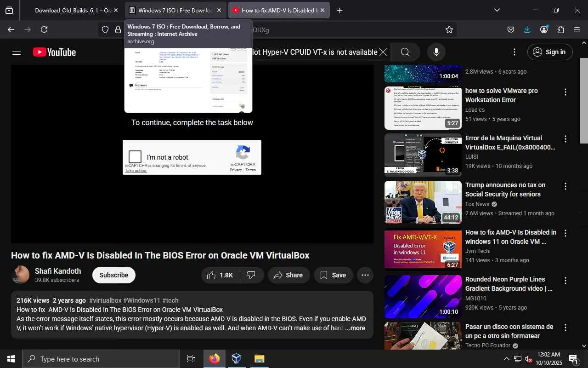Submit the YouTube search with magnifier button
Viewport: 588px width, 368px height.
pos(405,52)
